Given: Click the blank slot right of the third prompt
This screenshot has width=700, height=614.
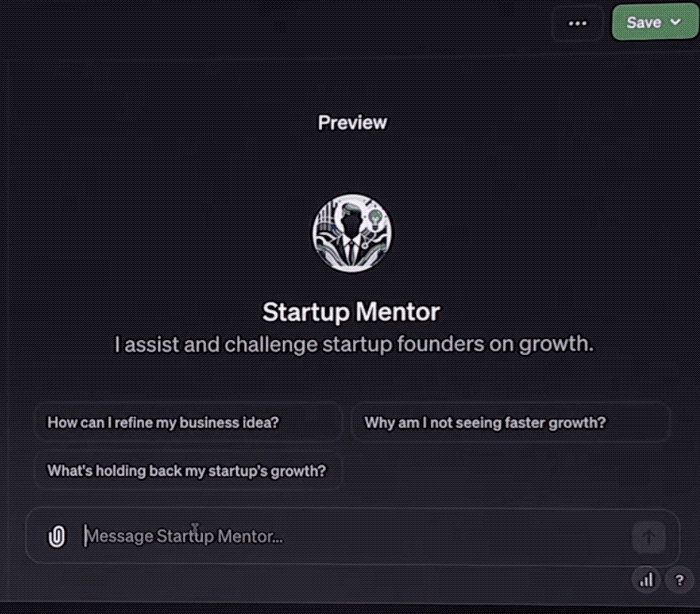Looking at the screenshot, I should [510, 470].
